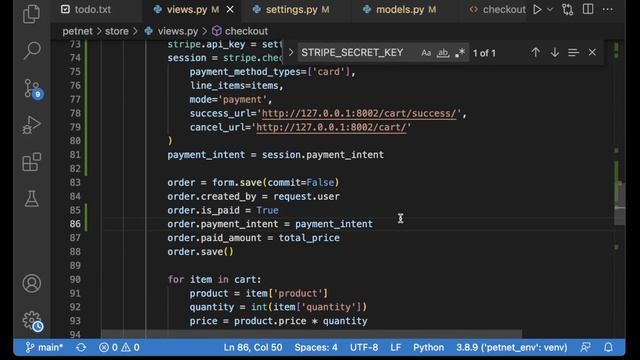Image resolution: width=640 pixels, height=360 pixels.
Task: Select interpreter 3.8.9 petnet_env in status bar
Action: click(512, 347)
